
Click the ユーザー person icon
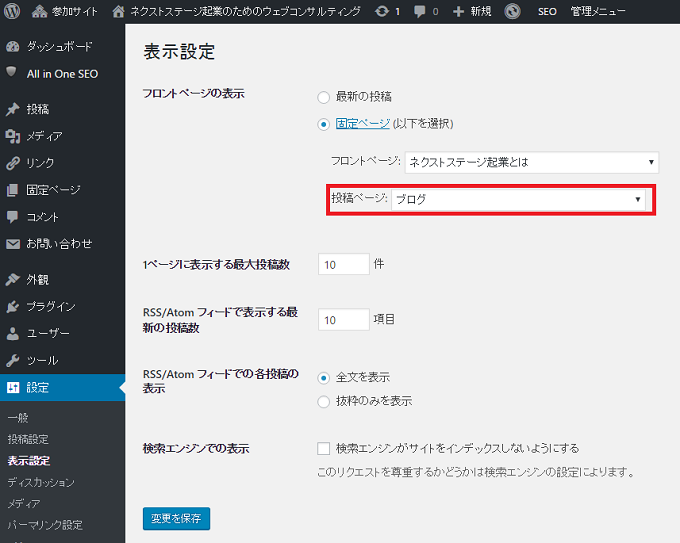pos(13,334)
